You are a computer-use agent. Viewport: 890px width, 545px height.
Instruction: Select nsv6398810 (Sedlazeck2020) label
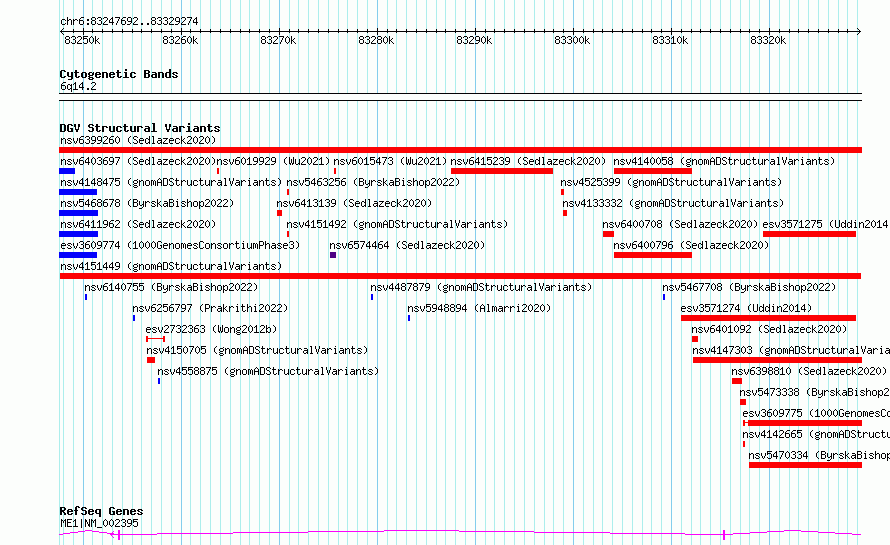pyautogui.click(x=809, y=371)
